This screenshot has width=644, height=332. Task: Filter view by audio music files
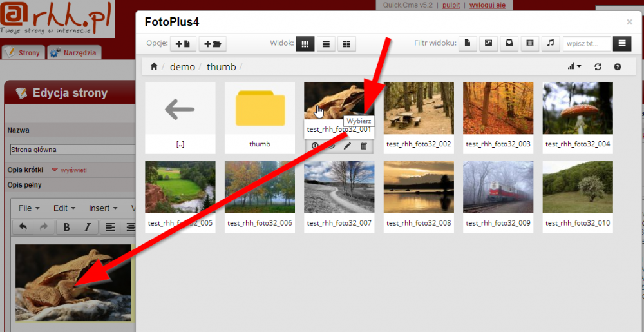pos(551,44)
